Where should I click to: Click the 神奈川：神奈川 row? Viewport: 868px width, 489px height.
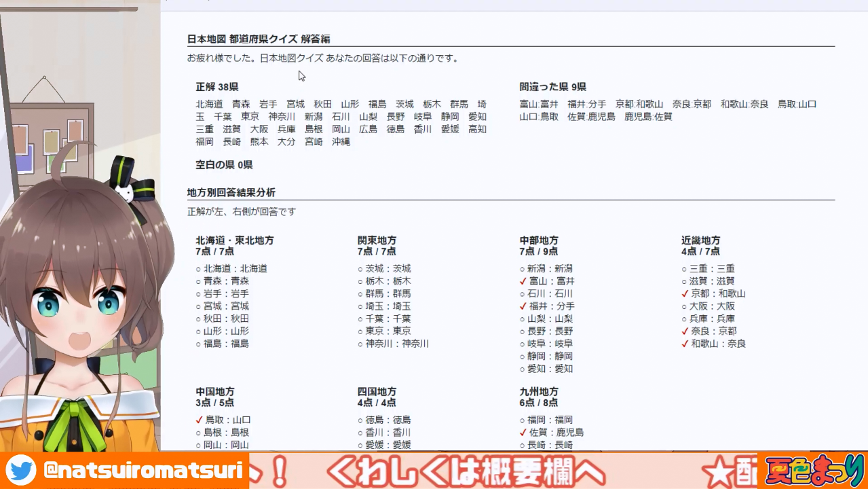pyautogui.click(x=394, y=344)
